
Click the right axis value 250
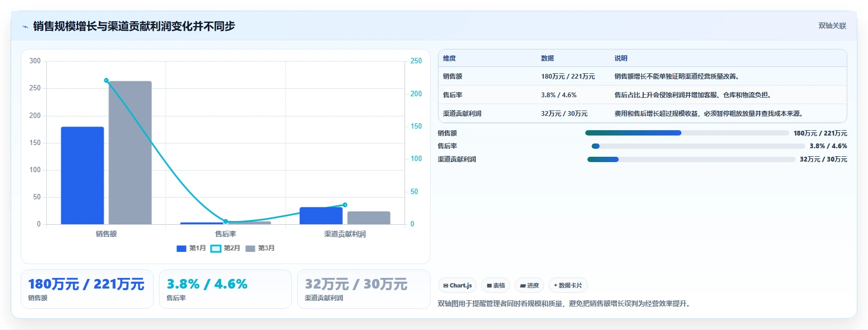[416, 61]
